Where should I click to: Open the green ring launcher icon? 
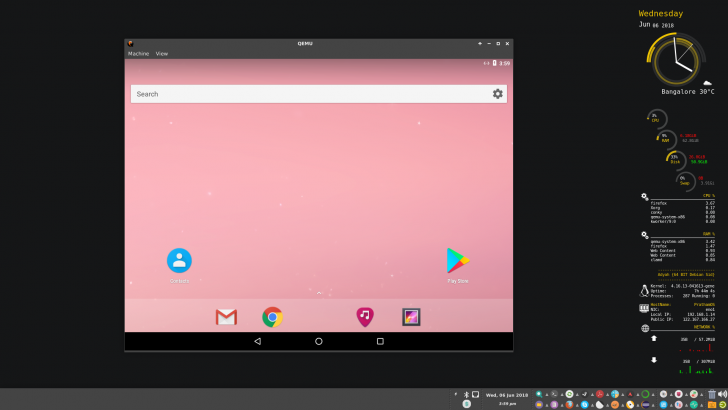pos(645,394)
